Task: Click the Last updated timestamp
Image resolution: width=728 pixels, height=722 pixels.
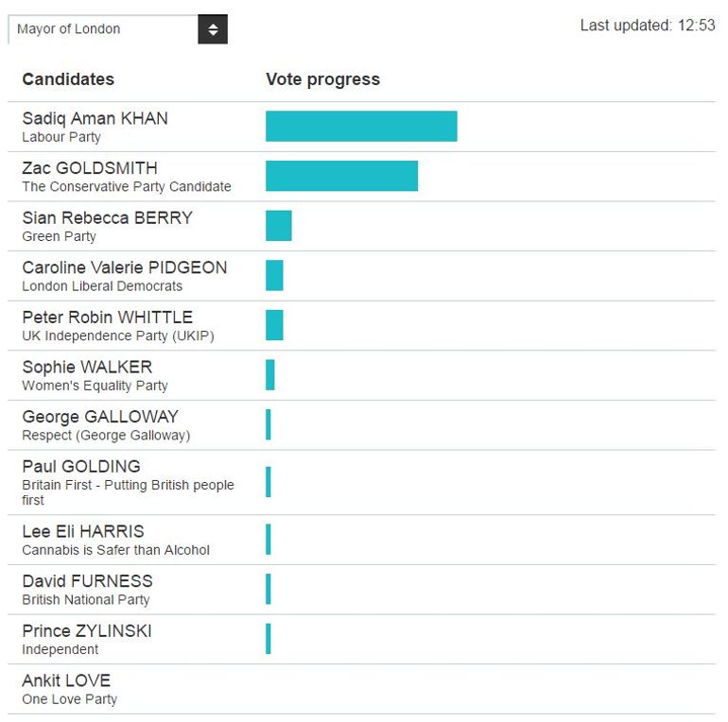Action: [648, 26]
